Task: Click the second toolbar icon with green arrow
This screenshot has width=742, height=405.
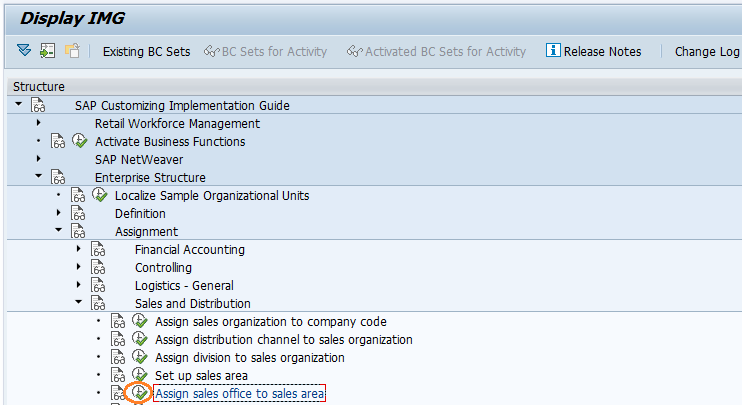Action: 48,51
